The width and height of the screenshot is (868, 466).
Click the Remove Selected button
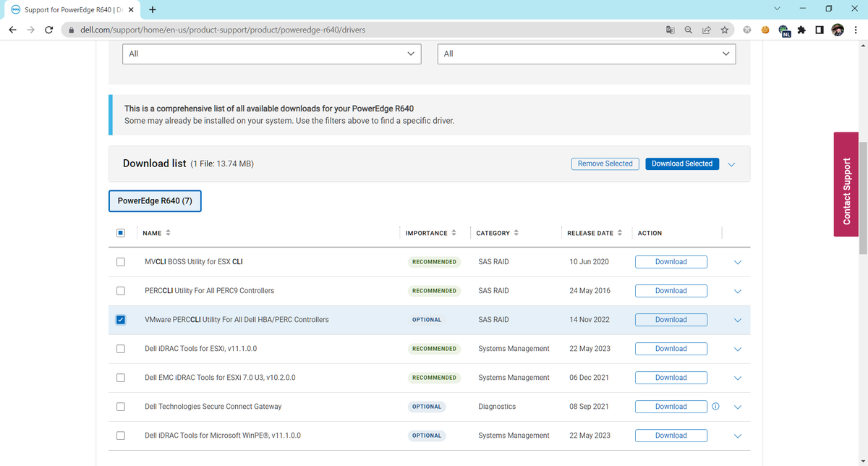(x=605, y=164)
